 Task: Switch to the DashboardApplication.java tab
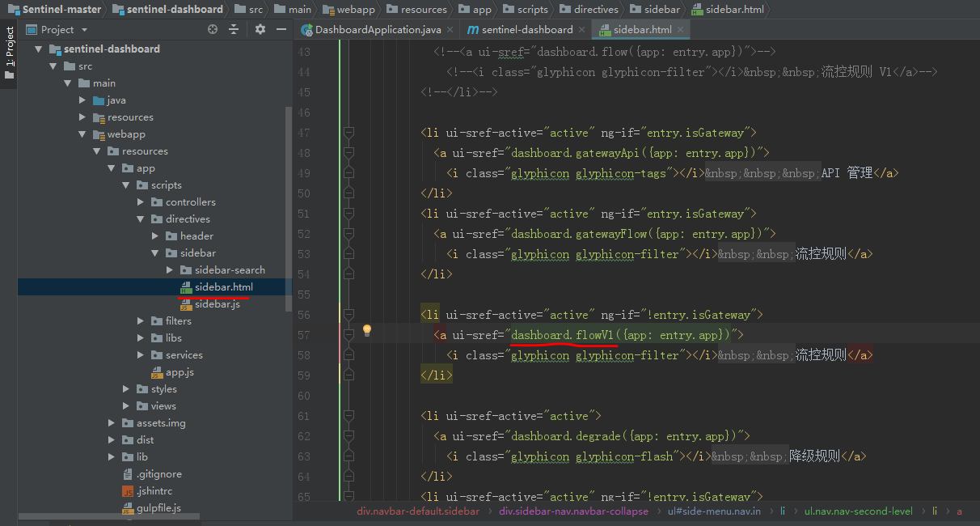(377, 30)
